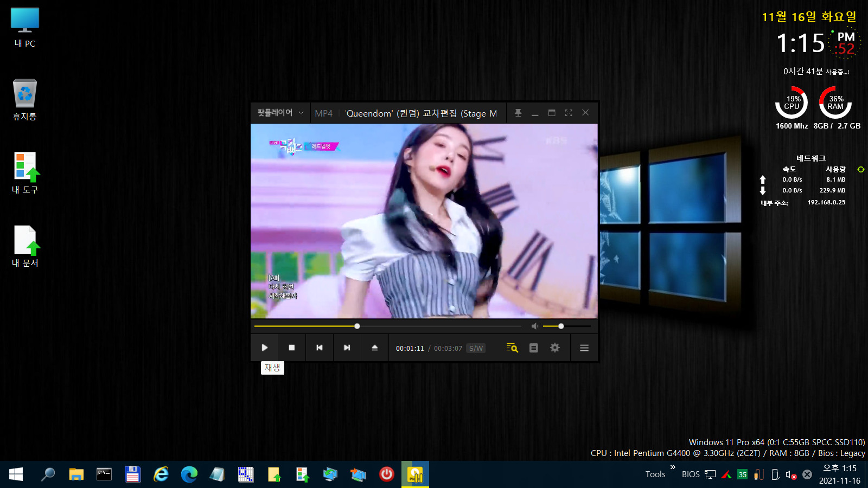Screen dimensions: 868x488
Task: Click the Play button in PotPlayer
Action: click(265, 348)
